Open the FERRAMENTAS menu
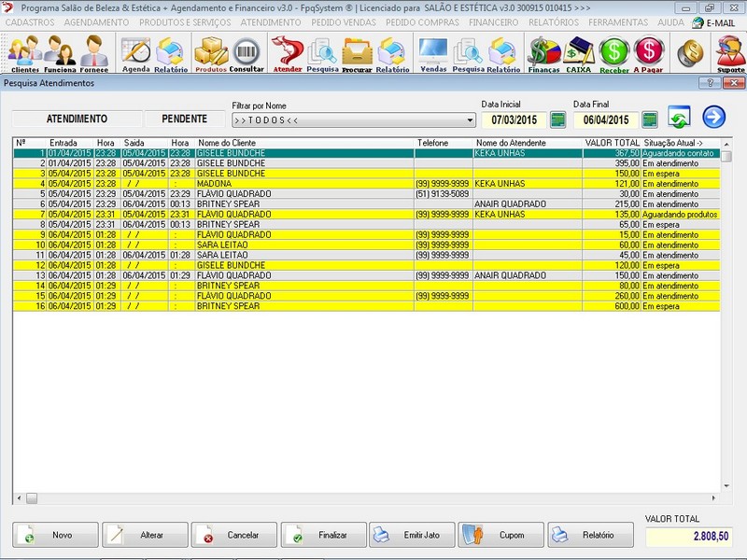 point(618,21)
